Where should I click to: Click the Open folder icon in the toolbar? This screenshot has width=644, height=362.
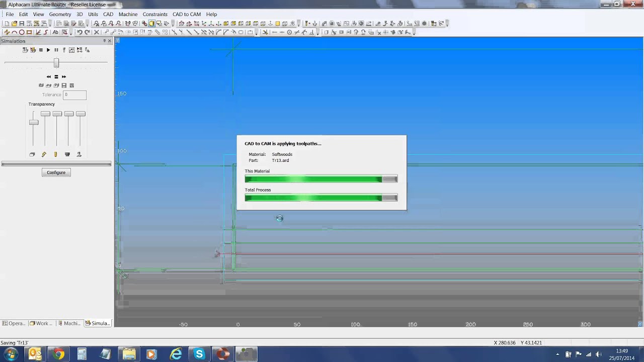point(14,24)
